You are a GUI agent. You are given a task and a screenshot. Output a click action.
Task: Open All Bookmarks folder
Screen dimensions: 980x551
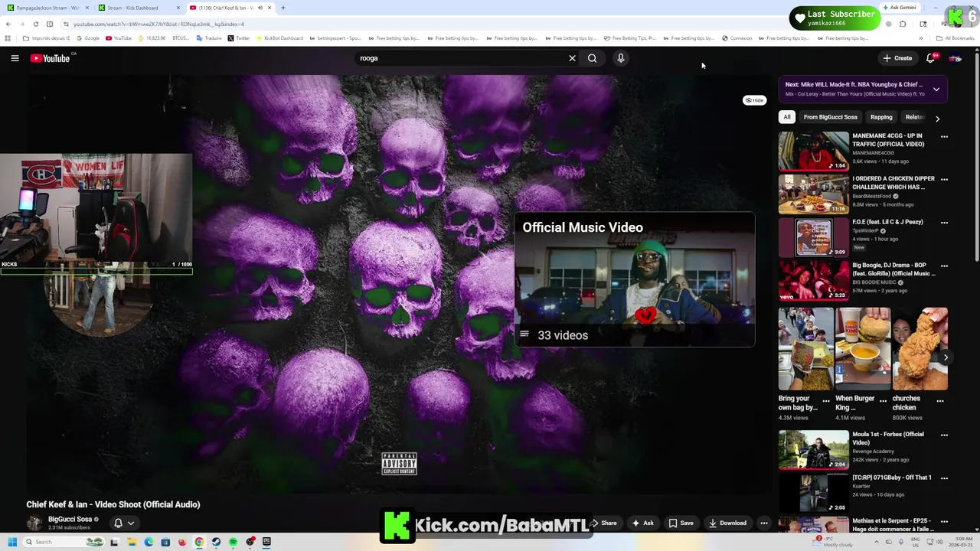pyautogui.click(x=955, y=38)
